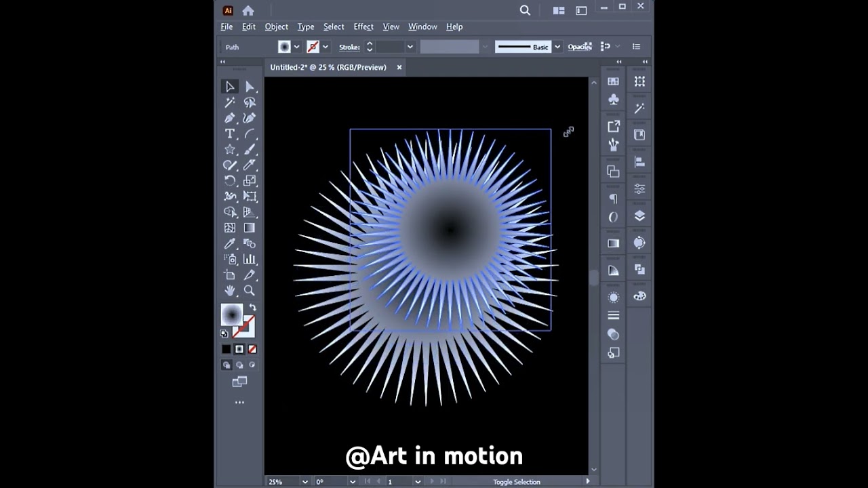Open the zoom level dropdown in status bar
Screen dimensions: 868x488
(304, 482)
